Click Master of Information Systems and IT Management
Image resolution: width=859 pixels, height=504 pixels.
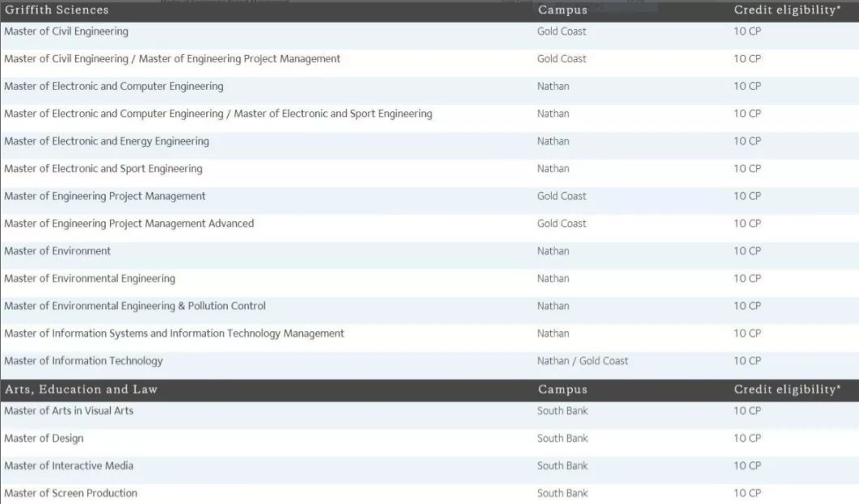175,334
